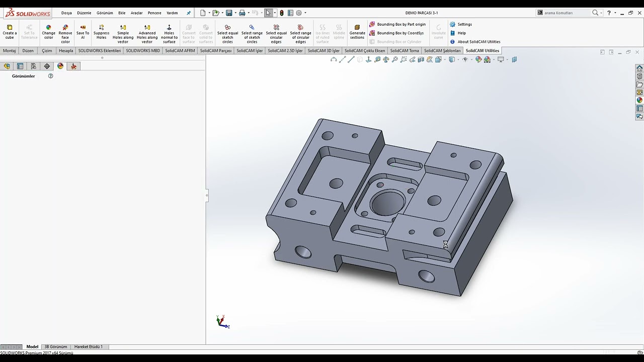644x362 pixels.
Task: Click the File Properties icon
Action: (x=290, y=13)
